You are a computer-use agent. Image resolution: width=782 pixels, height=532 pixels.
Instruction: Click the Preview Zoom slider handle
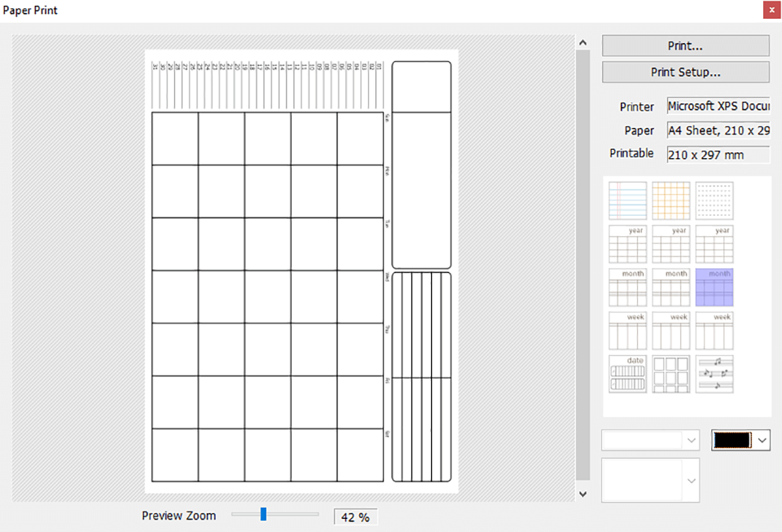coord(263,514)
